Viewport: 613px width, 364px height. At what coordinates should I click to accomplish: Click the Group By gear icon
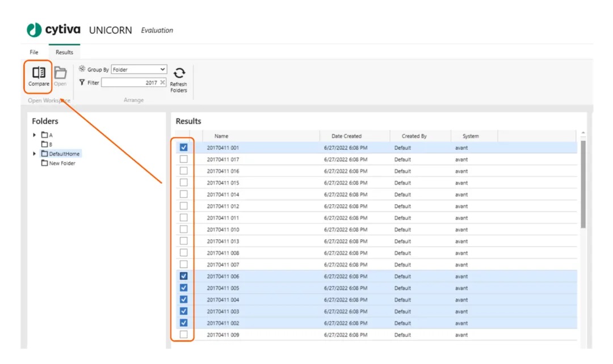[x=82, y=69]
